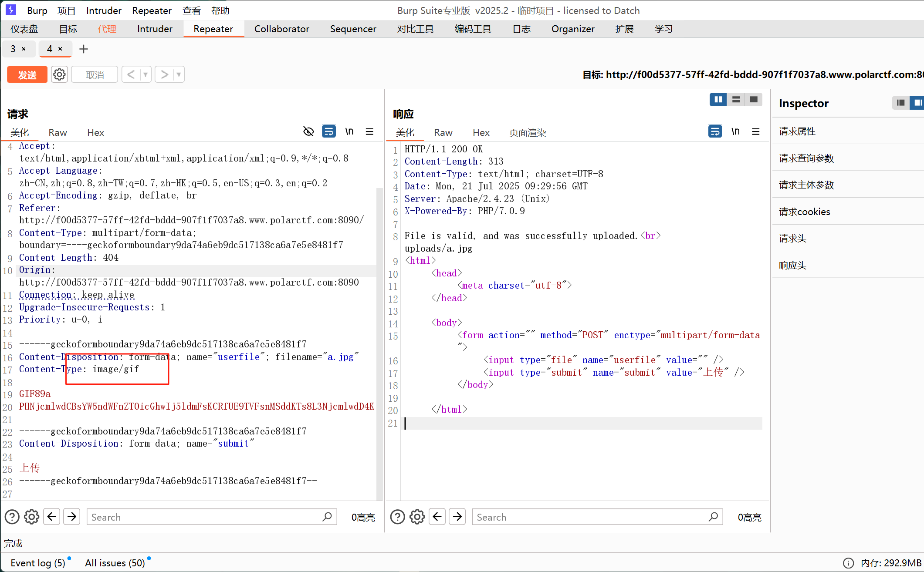Select top-bottom split layout icon
This screenshot has height=572, width=924.
point(736,100)
